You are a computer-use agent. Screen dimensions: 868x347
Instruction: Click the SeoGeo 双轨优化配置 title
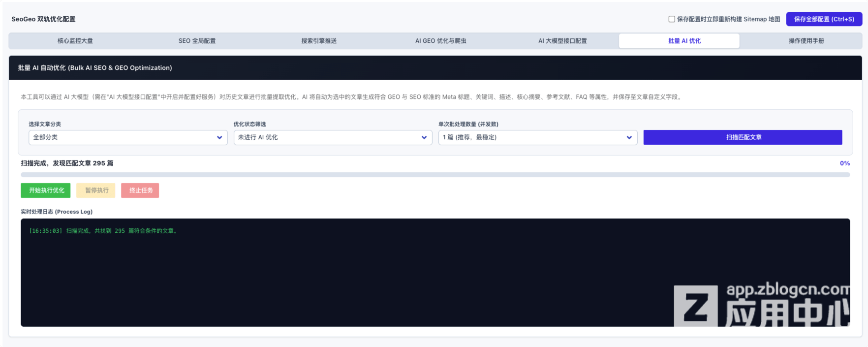tap(43, 19)
